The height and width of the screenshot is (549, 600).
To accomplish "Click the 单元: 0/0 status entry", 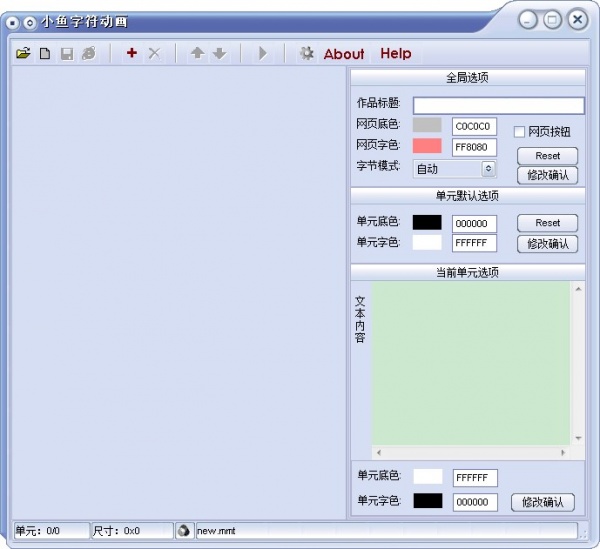I will 52,531.
